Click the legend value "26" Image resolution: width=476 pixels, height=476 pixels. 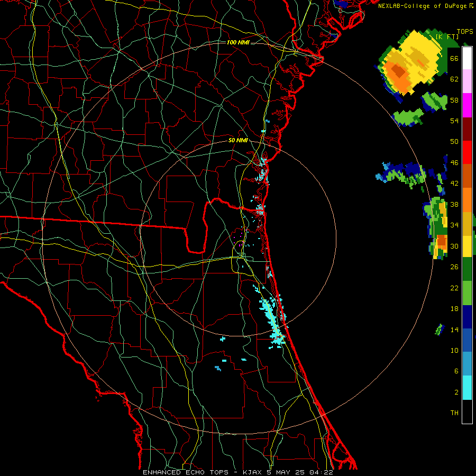454,267
